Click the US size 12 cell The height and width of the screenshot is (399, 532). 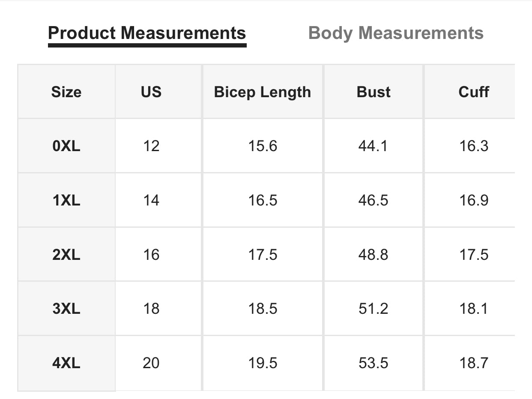(151, 146)
